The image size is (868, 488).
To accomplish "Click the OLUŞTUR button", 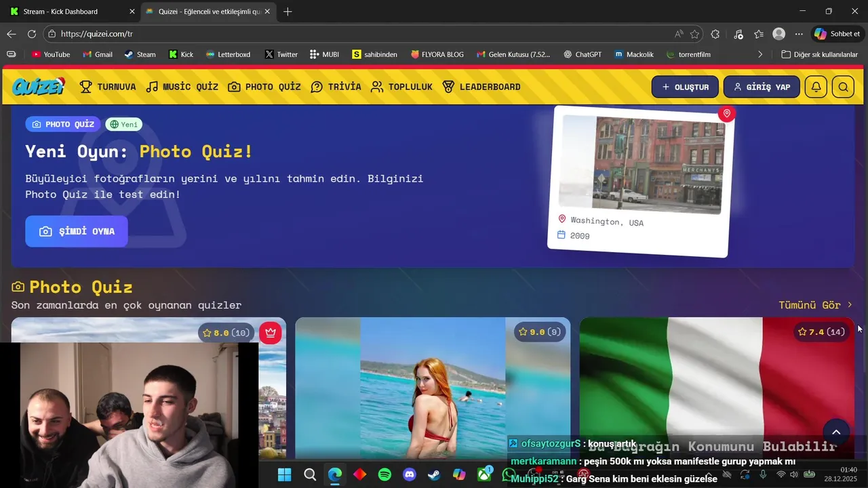I will 685,87.
